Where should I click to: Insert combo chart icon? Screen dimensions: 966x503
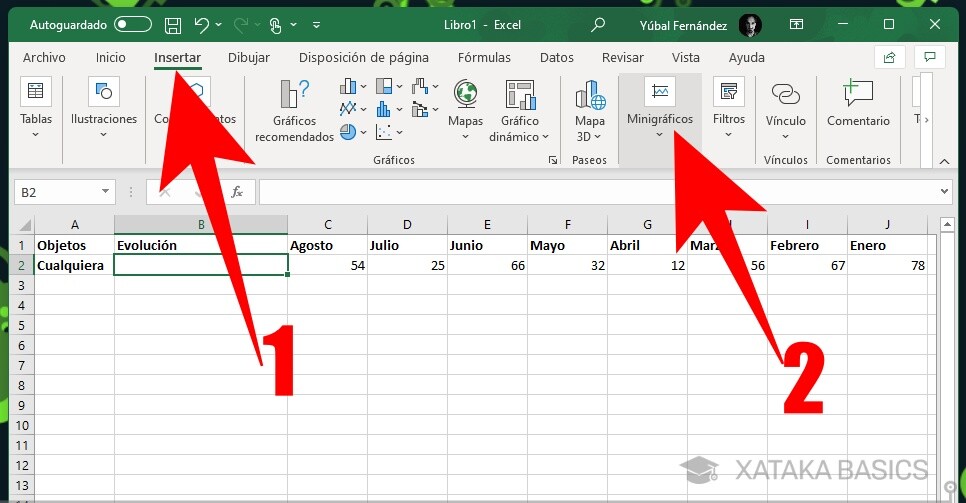tap(425, 109)
